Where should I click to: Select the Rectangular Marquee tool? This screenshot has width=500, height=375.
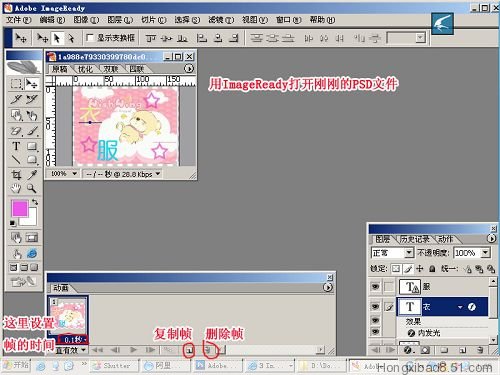click(16, 83)
